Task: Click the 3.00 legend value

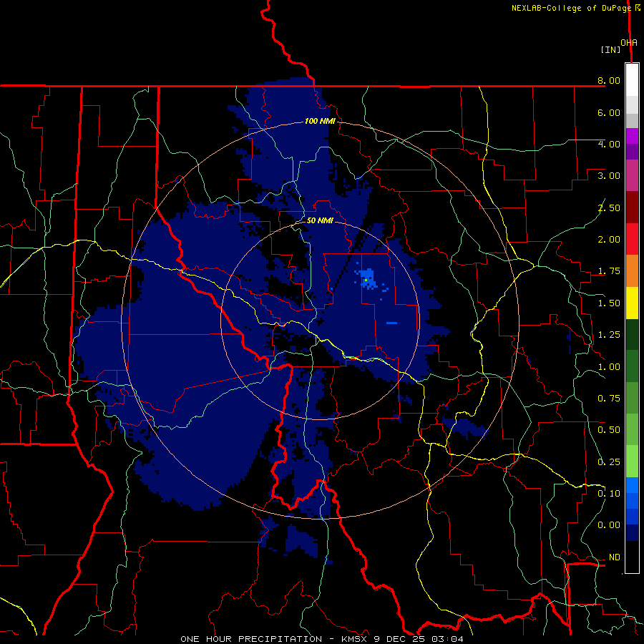Action: point(609,176)
